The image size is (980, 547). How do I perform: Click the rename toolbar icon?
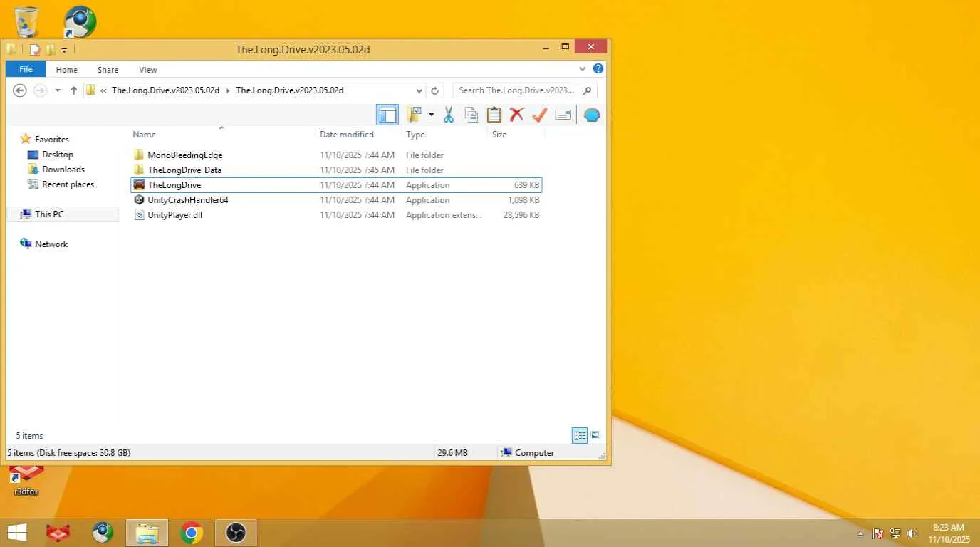point(563,115)
